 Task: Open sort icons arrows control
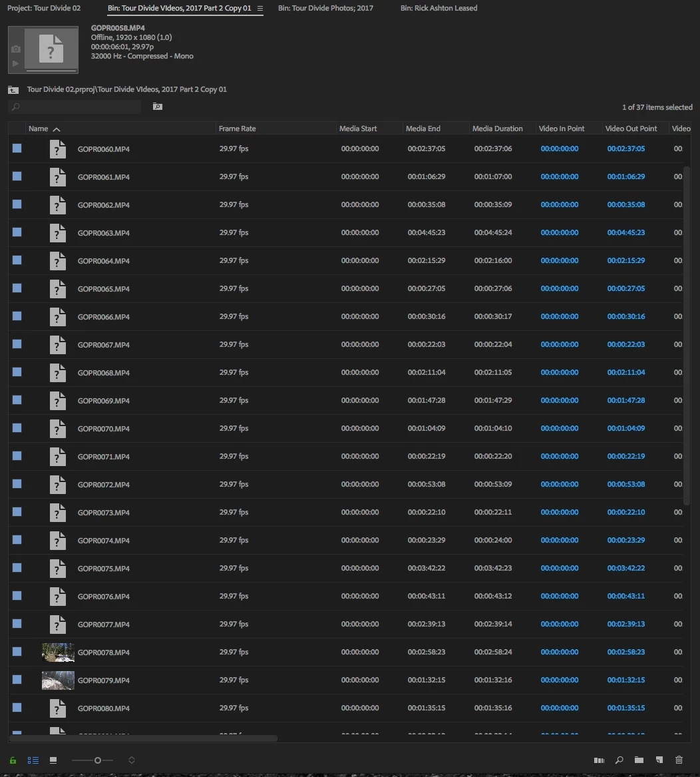tap(132, 760)
